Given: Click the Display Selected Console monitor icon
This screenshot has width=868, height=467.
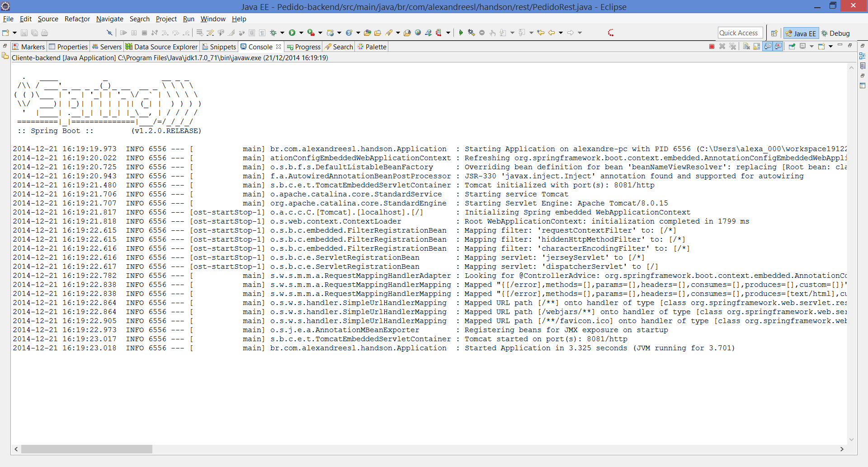Looking at the screenshot, I should (802, 46).
